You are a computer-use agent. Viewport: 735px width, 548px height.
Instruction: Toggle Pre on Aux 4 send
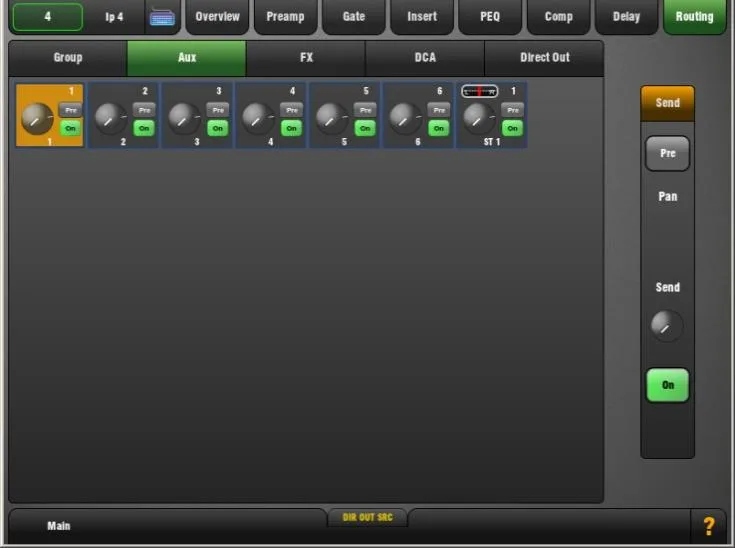292,110
